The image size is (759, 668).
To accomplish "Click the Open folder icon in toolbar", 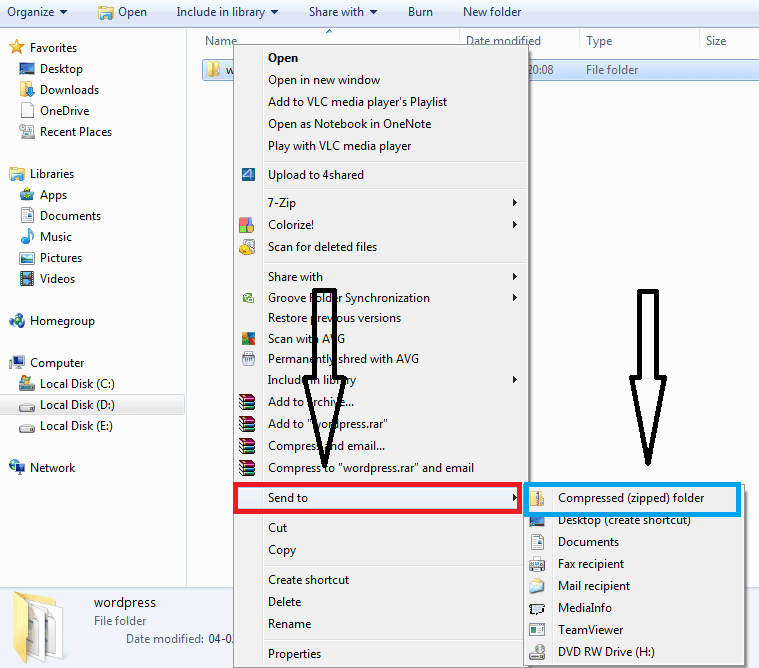I will point(105,12).
